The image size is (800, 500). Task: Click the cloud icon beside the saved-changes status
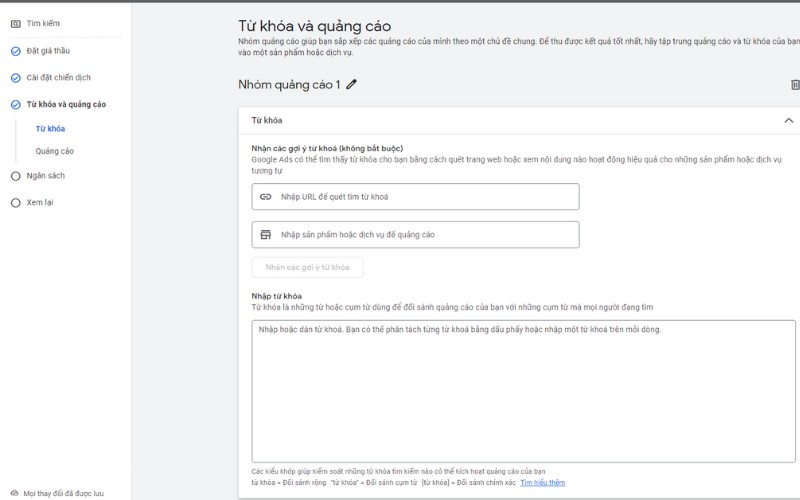(x=14, y=493)
